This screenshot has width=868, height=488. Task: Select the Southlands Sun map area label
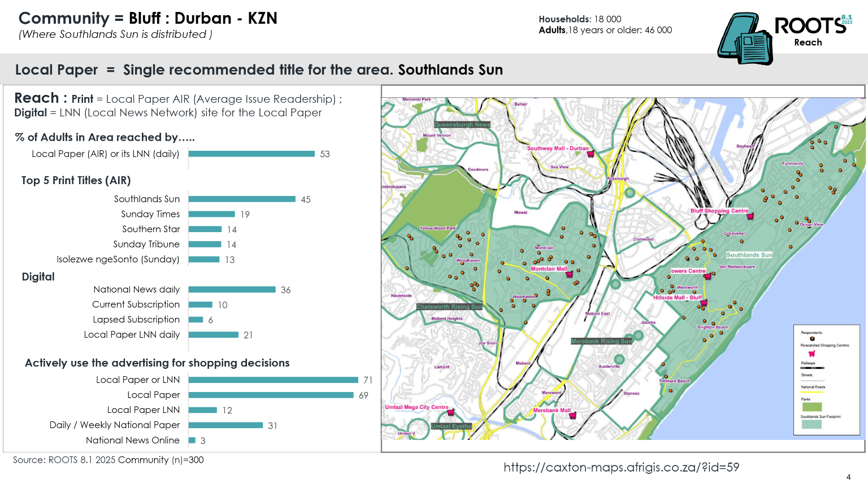pyautogui.click(x=749, y=255)
